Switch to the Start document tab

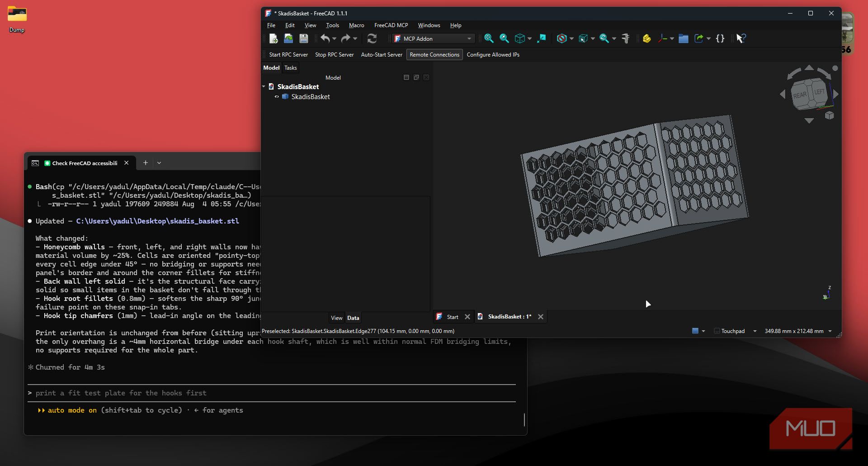(x=453, y=317)
